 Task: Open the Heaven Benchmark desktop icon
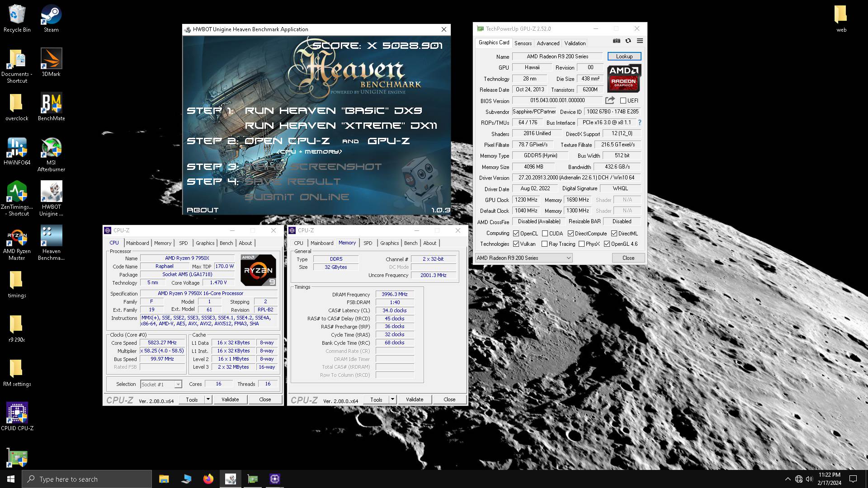[x=51, y=243]
